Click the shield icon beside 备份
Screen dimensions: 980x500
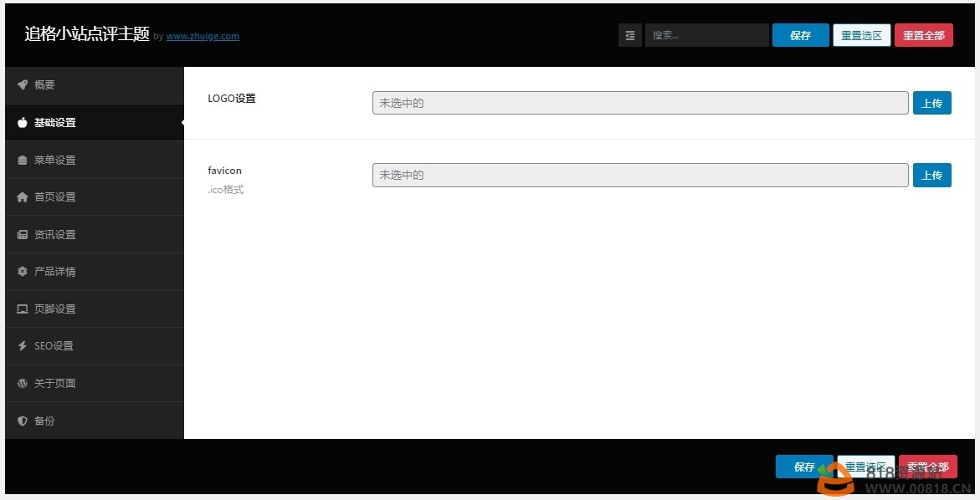pyautogui.click(x=23, y=421)
